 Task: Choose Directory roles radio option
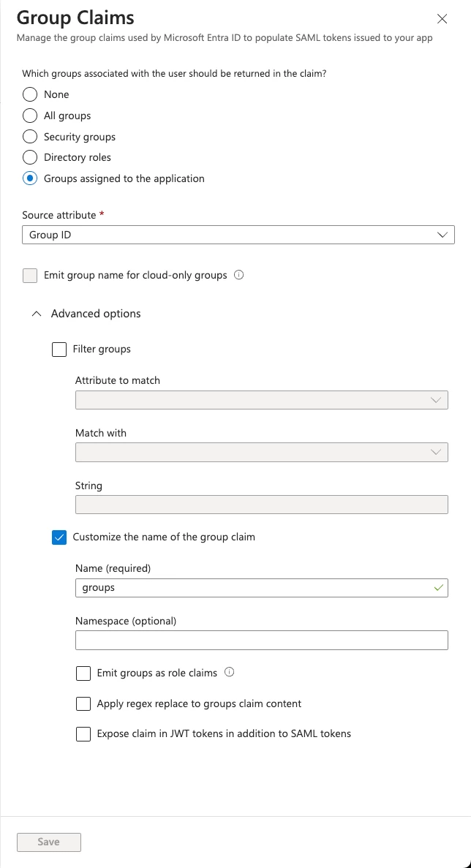coord(30,157)
